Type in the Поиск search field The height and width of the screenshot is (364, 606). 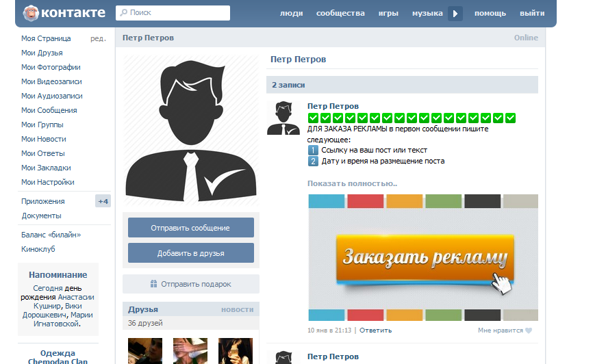(175, 13)
